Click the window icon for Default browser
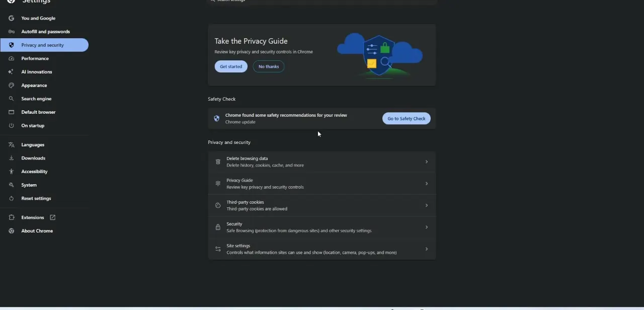 click(11, 112)
